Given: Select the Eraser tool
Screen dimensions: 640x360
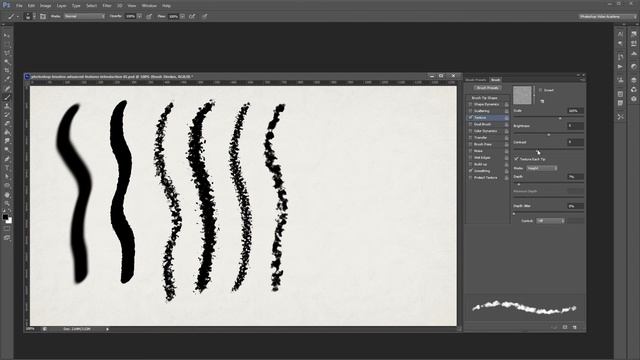Looking at the screenshot, I should (x=7, y=123).
